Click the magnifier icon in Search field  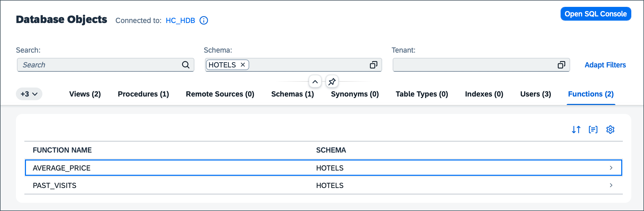tap(186, 65)
